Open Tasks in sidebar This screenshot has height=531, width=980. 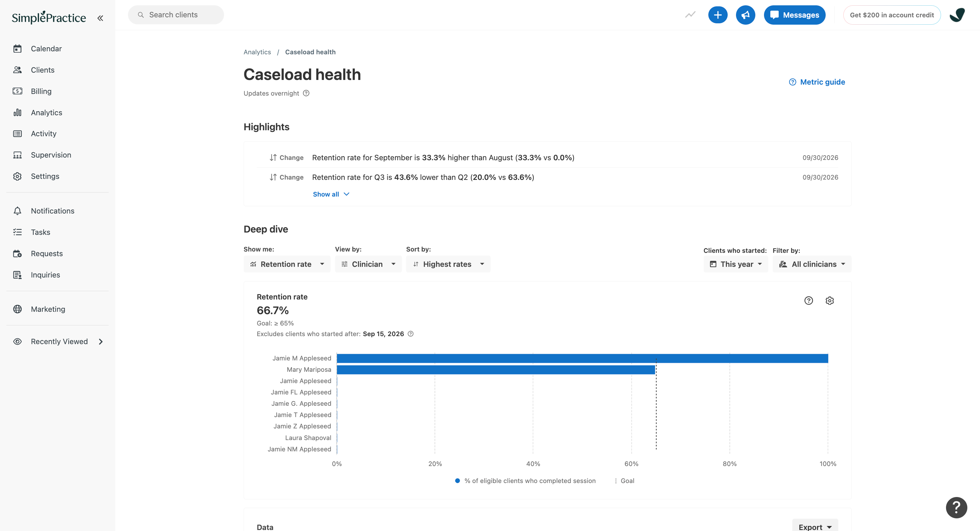40,232
